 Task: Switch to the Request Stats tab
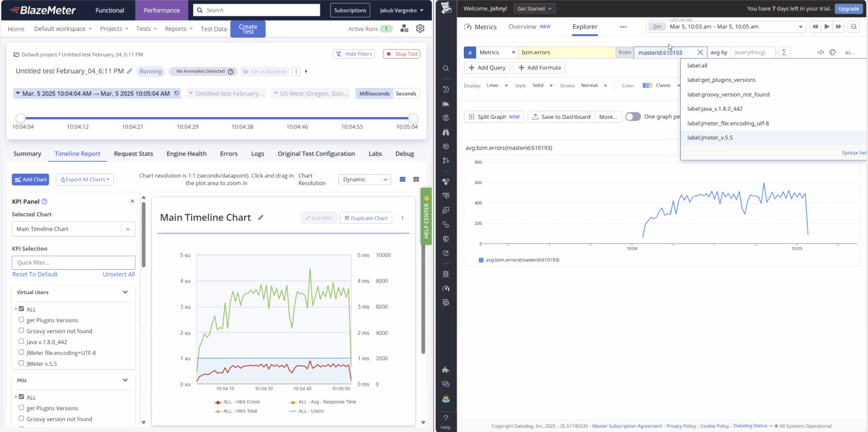[133, 154]
